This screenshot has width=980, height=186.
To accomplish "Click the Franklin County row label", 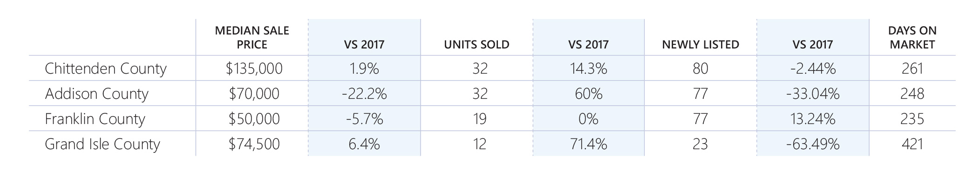I will point(95,119).
